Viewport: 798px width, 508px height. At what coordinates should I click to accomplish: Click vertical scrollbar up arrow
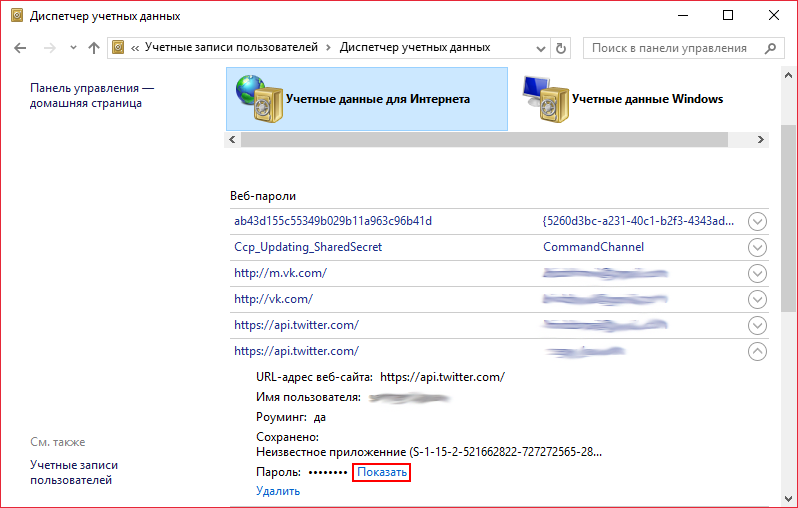(788, 76)
